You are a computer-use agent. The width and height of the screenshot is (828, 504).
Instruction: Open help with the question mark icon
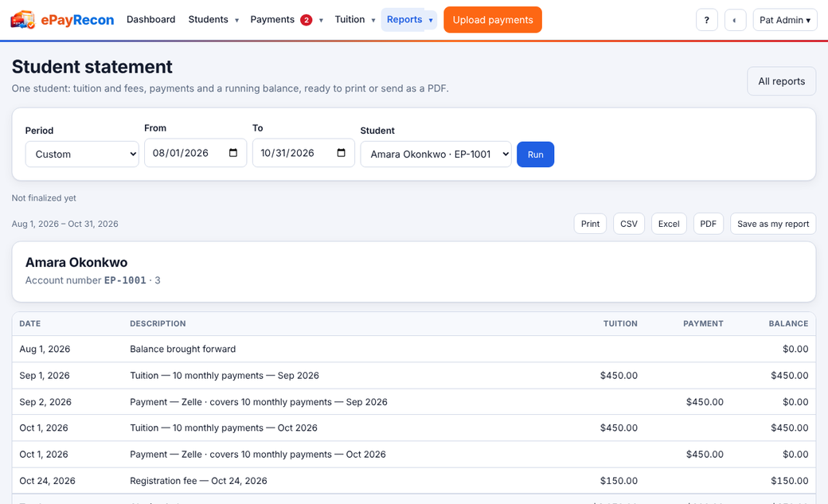pos(706,20)
